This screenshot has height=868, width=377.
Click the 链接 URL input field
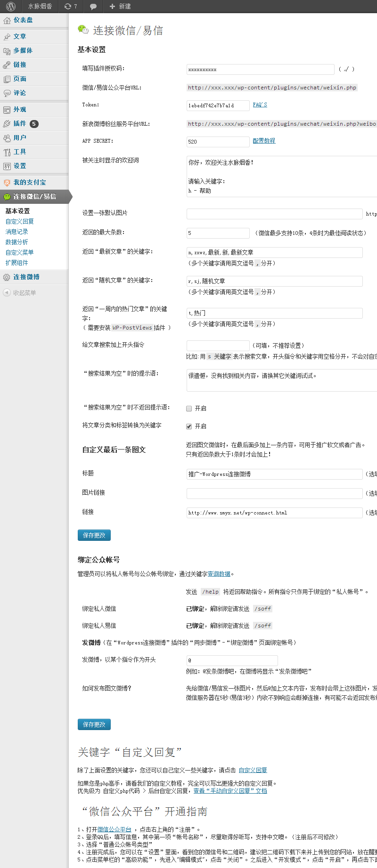[x=275, y=513]
